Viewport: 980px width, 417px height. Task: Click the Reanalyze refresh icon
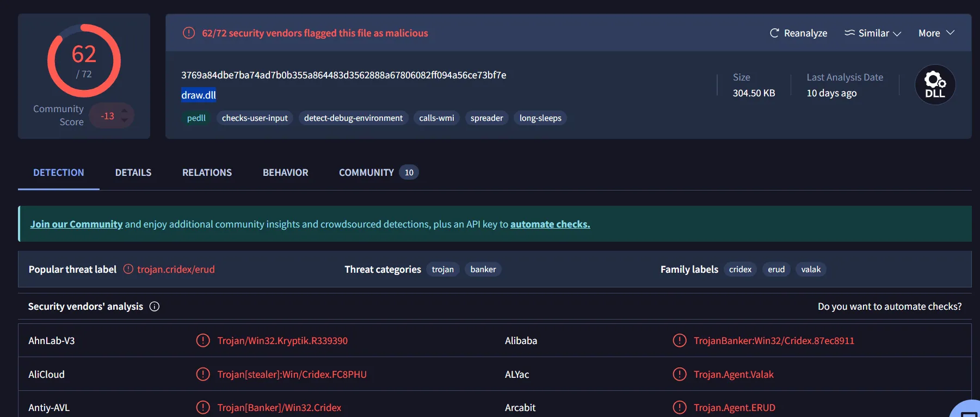[774, 33]
